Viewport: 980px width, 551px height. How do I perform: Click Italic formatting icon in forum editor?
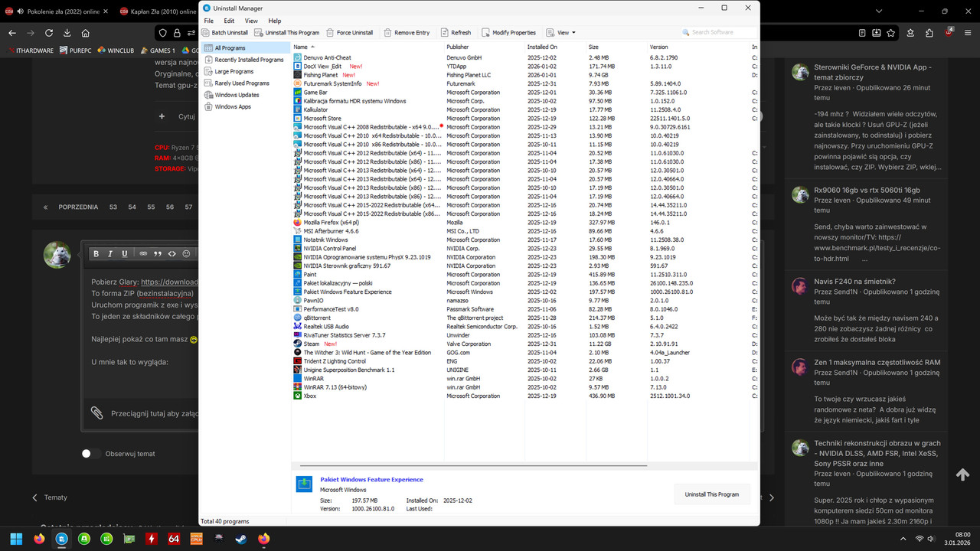110,253
